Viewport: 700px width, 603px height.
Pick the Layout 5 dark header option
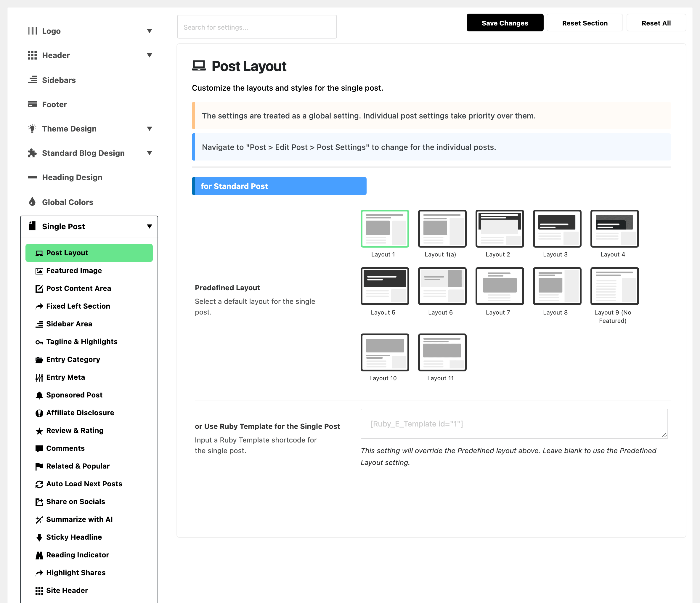coord(385,286)
